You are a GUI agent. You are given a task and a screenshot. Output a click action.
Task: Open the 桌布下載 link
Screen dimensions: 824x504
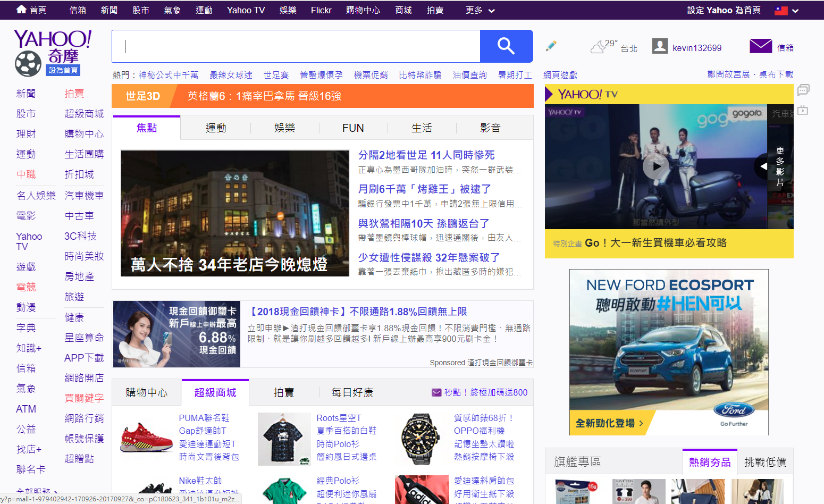click(776, 74)
